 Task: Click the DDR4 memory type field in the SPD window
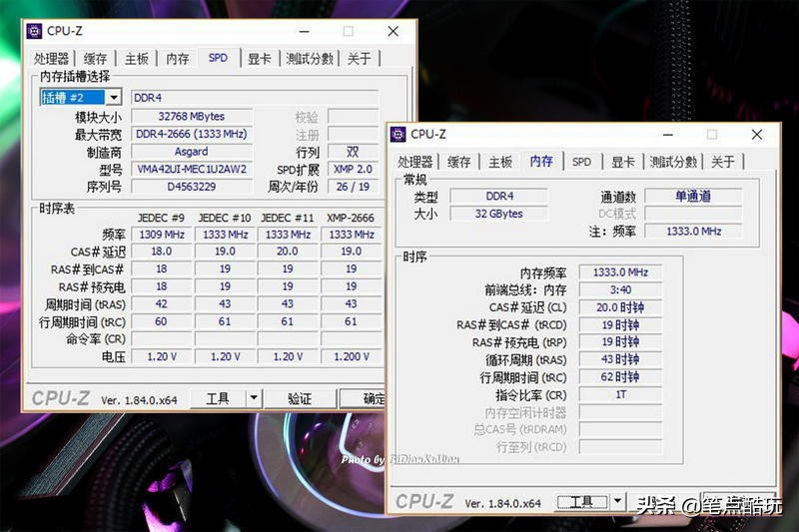click(x=255, y=97)
